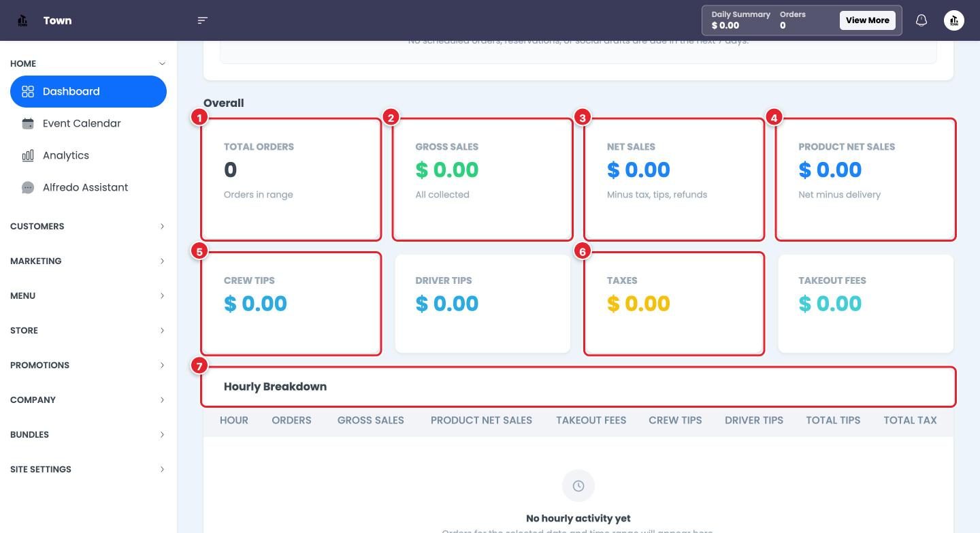Select the Total Orders card

(291, 180)
